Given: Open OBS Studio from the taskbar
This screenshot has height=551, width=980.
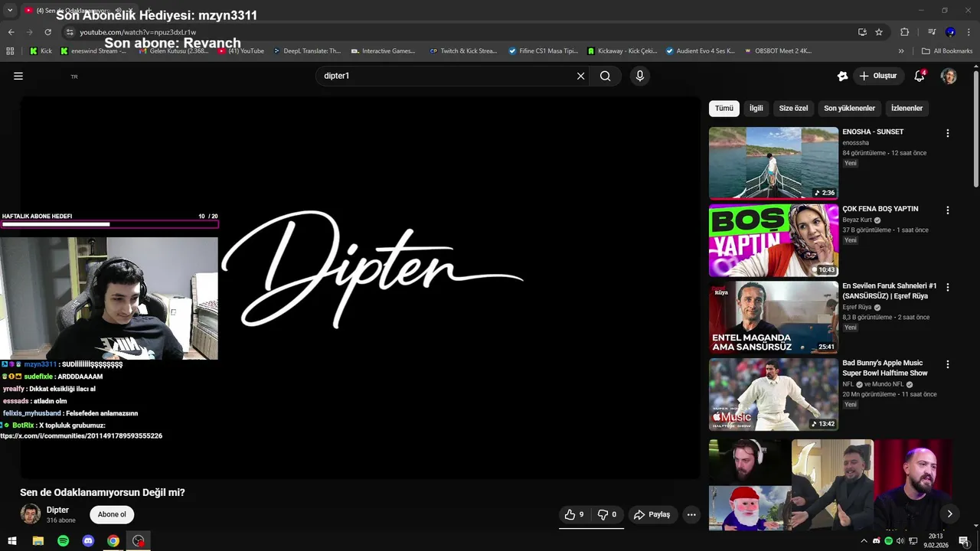Looking at the screenshot, I should [138, 541].
